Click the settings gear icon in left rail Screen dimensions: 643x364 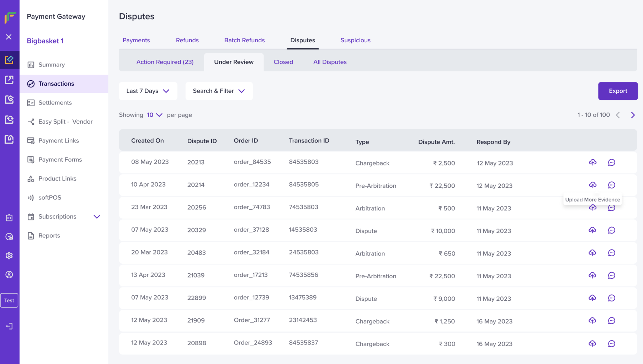(9, 256)
